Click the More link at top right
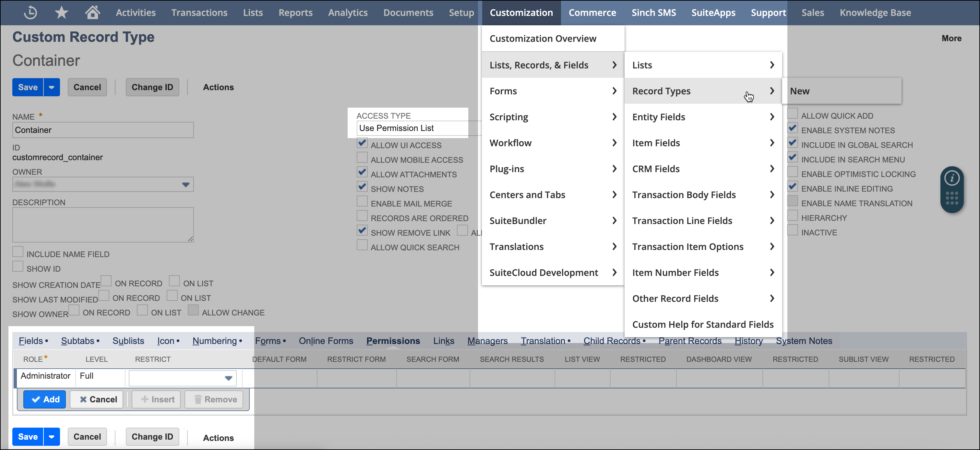The image size is (980, 450). tap(951, 39)
